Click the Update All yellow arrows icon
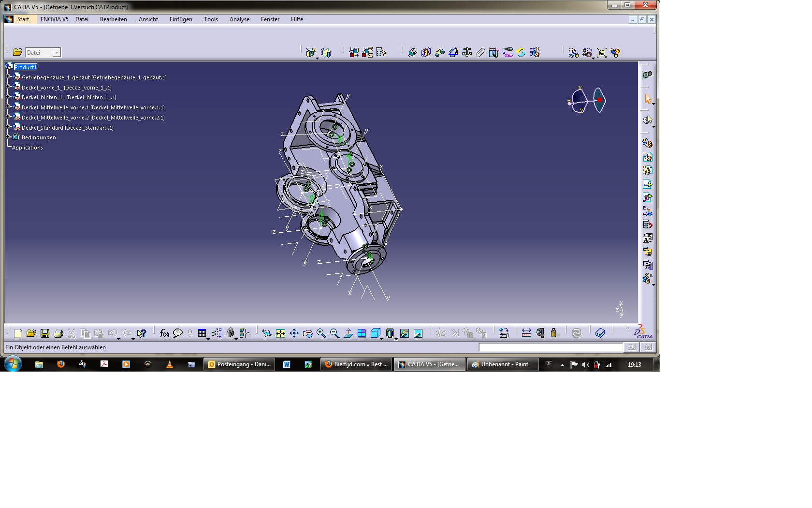This screenshot has width=812, height=508. (x=521, y=52)
